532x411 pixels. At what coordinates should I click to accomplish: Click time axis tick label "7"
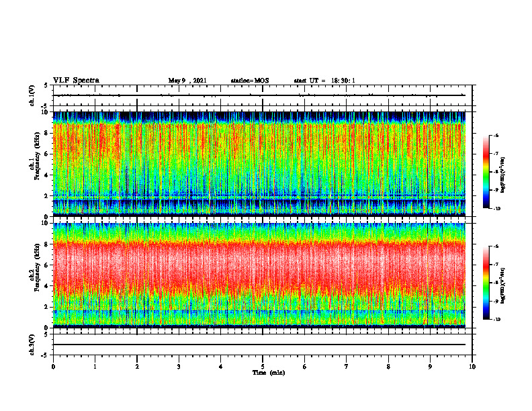(347, 367)
